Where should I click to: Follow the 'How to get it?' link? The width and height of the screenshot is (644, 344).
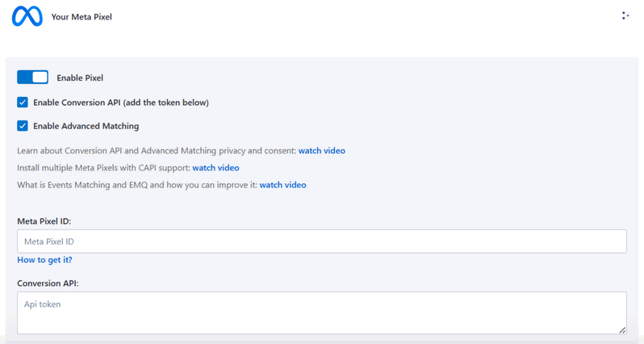tap(44, 260)
